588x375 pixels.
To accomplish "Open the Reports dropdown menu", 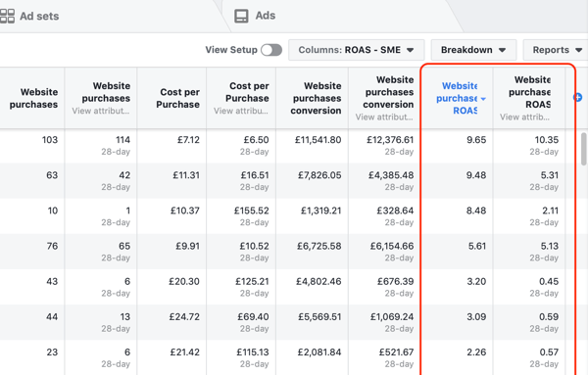I will (556, 50).
